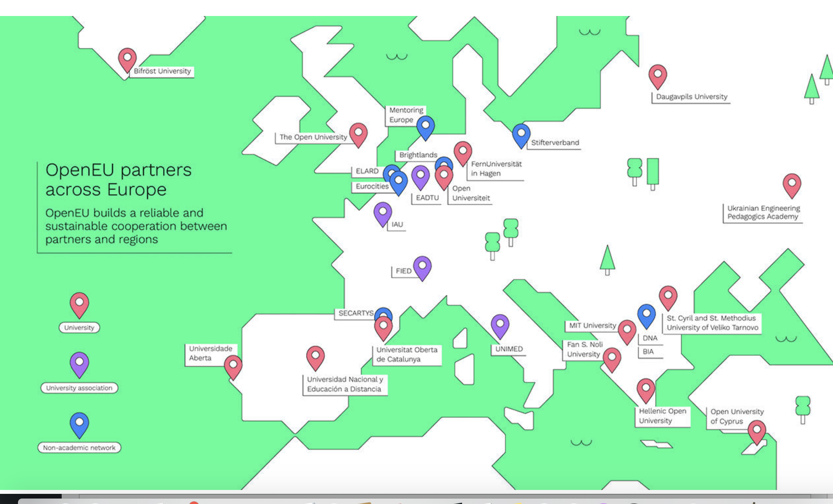
Task: Click the University association legend label
Action: [79, 388]
